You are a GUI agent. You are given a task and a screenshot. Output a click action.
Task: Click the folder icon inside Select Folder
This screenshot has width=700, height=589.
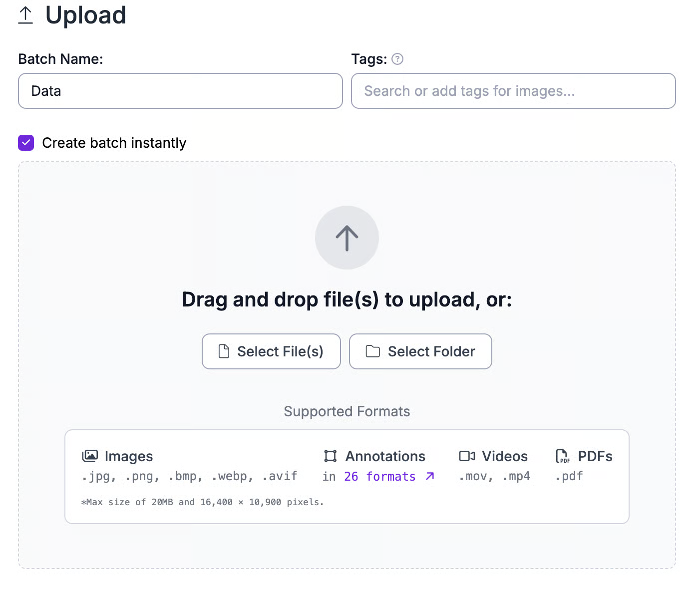point(372,351)
